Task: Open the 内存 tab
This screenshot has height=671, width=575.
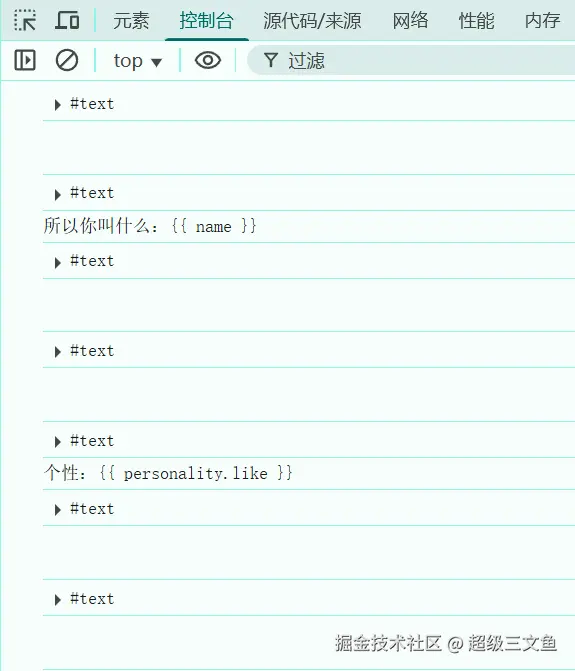Action: [x=542, y=20]
